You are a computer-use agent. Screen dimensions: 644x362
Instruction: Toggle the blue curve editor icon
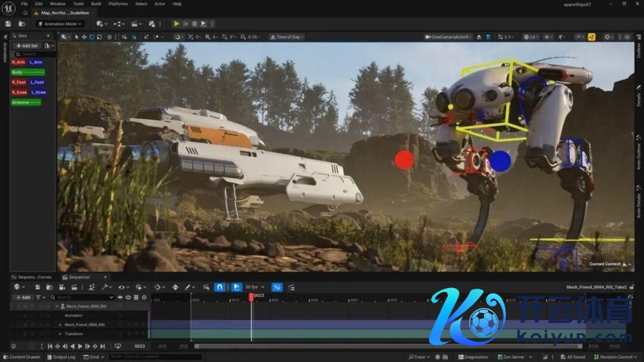[277, 287]
